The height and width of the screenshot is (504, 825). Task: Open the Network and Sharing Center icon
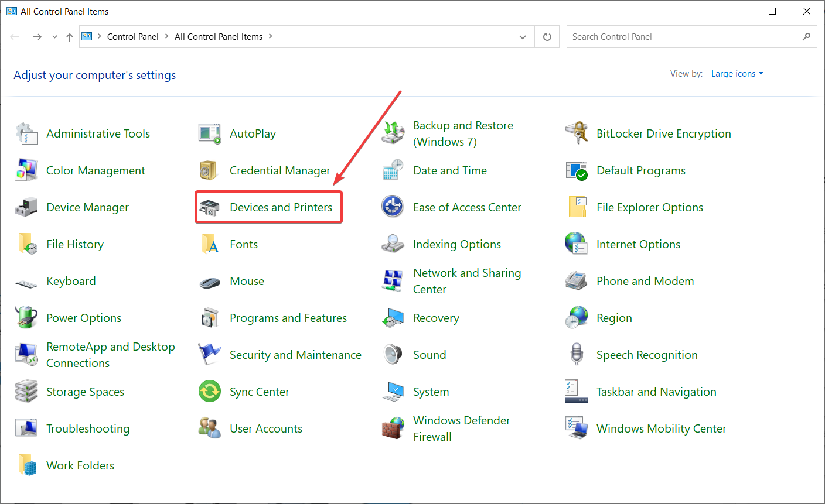pyautogui.click(x=393, y=281)
